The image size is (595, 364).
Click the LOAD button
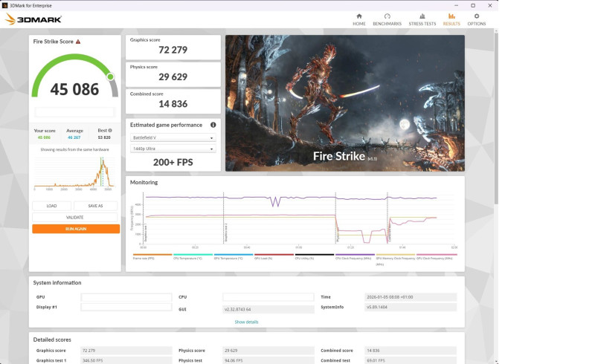click(51, 206)
